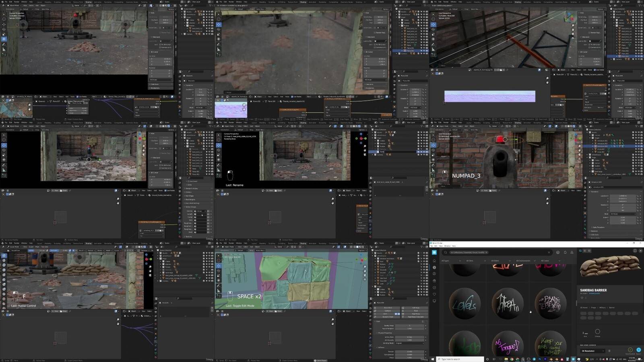Image resolution: width=644 pixels, height=362 pixels.
Task: Click the zoom magnifier gizmo in NUMPAD_3 viewport
Action: tap(580, 145)
